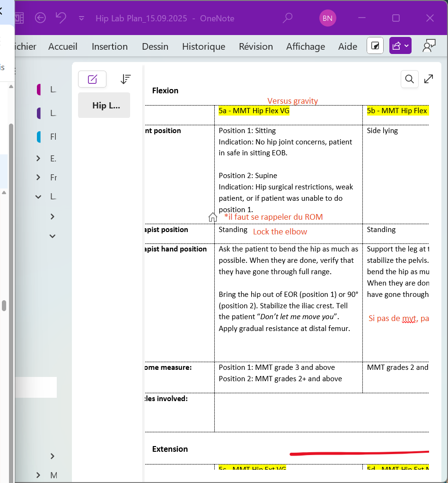The height and width of the screenshot is (483, 448).
Task: Click the sticky notes icon in ribbon
Action: (x=375, y=45)
